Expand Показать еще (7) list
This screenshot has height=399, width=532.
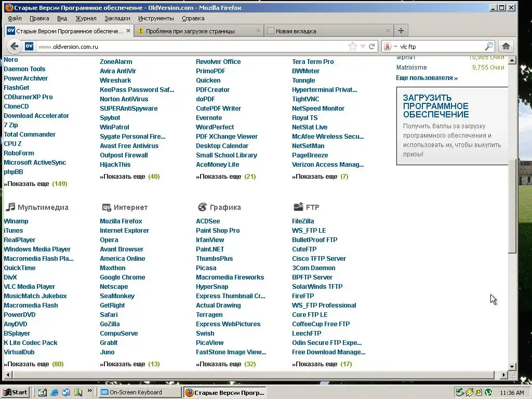click(x=320, y=177)
